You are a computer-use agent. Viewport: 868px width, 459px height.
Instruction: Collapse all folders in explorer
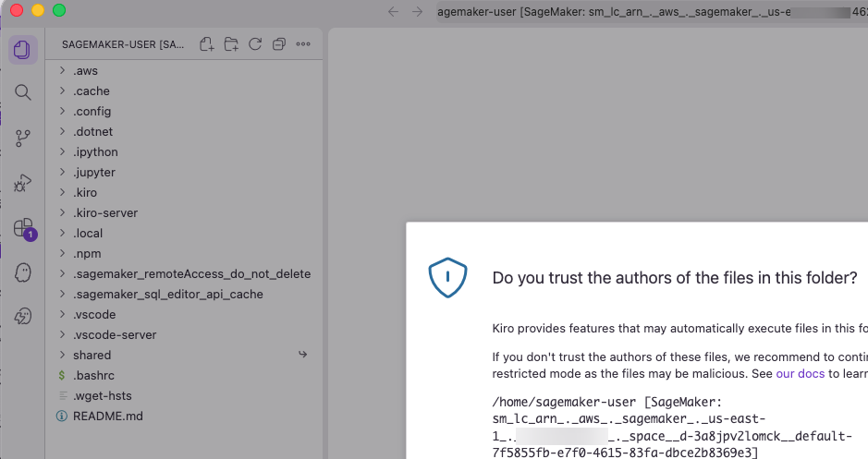point(279,44)
